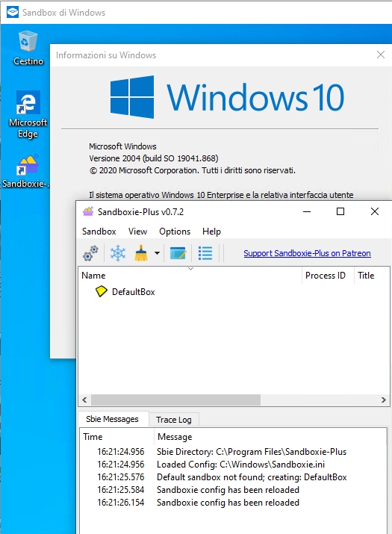Select the 16:21:26.154 config reloaded row

(x=233, y=503)
